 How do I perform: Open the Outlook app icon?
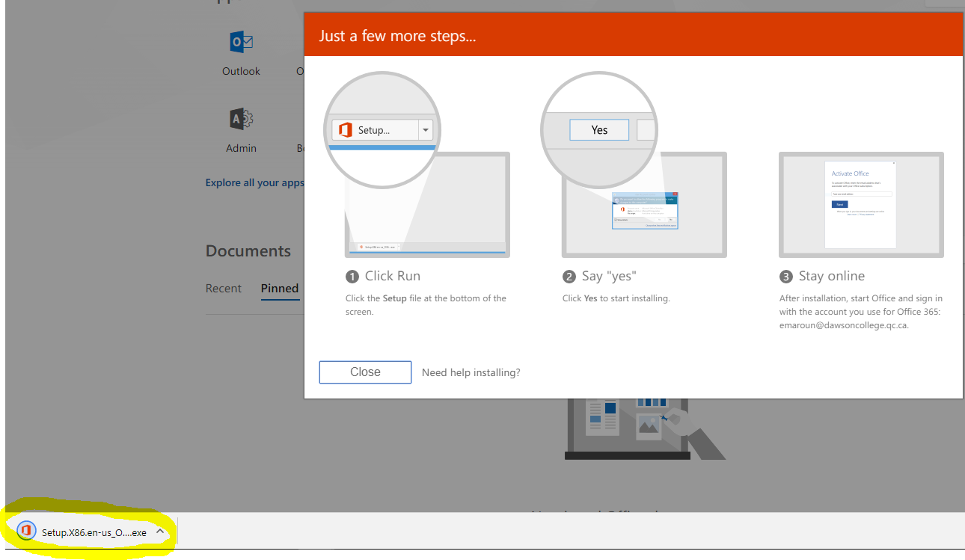(x=242, y=42)
